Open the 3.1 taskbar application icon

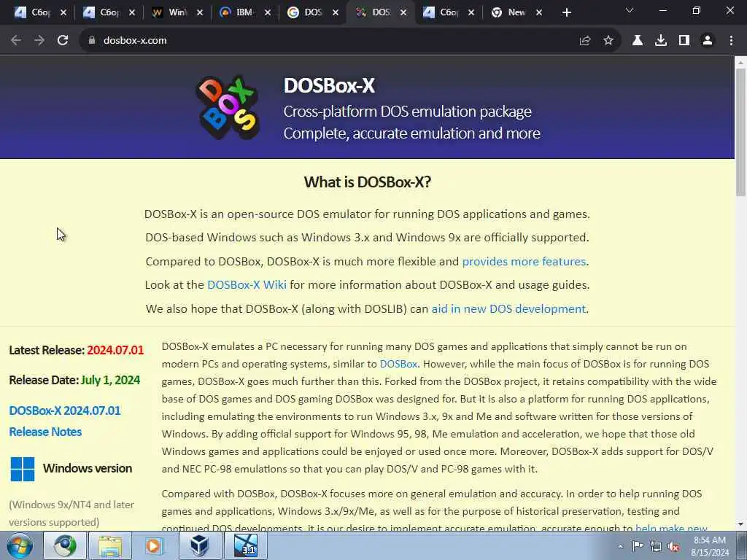click(x=246, y=545)
